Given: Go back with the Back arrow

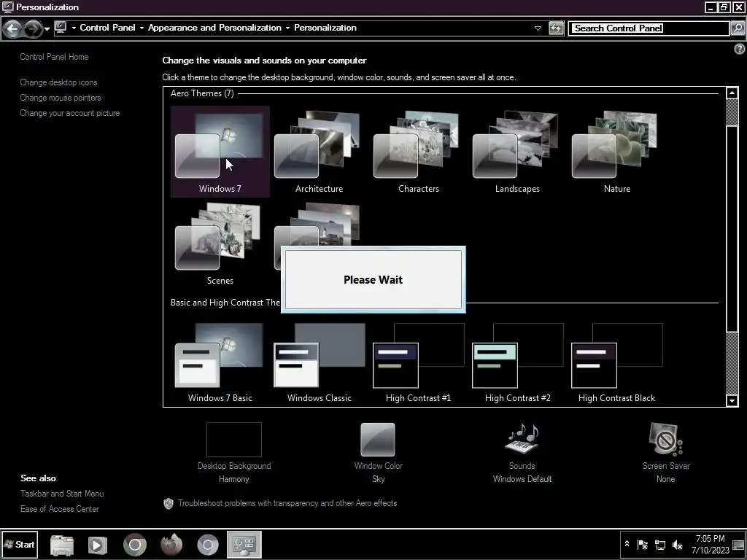Looking at the screenshot, I should click(x=13, y=28).
